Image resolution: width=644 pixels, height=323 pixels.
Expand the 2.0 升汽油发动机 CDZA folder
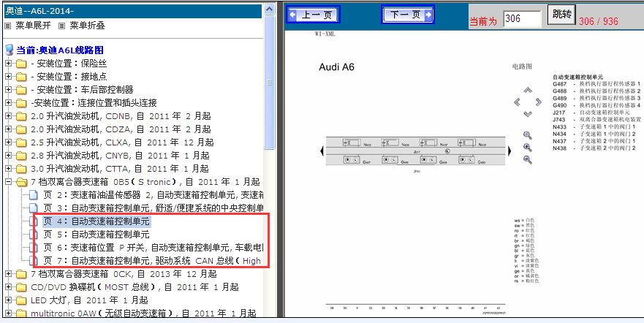8,129
